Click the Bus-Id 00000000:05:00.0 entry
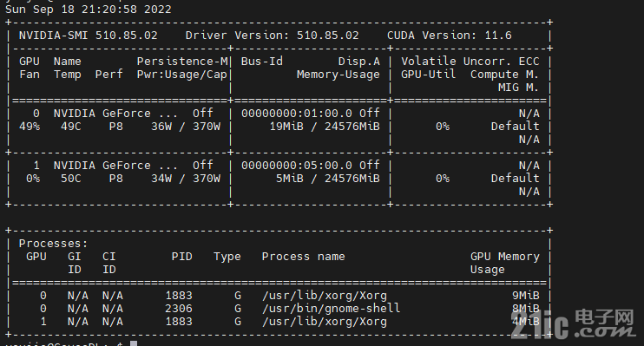 tap(297, 166)
